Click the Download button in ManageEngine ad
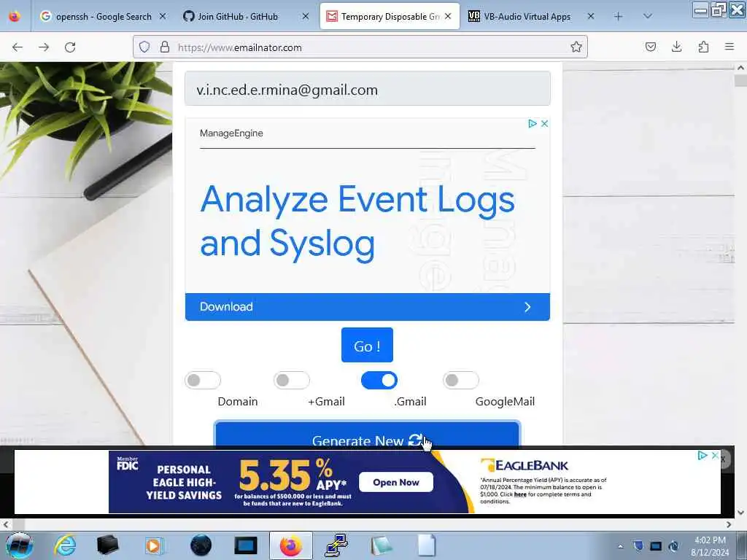747x560 pixels. click(x=368, y=307)
